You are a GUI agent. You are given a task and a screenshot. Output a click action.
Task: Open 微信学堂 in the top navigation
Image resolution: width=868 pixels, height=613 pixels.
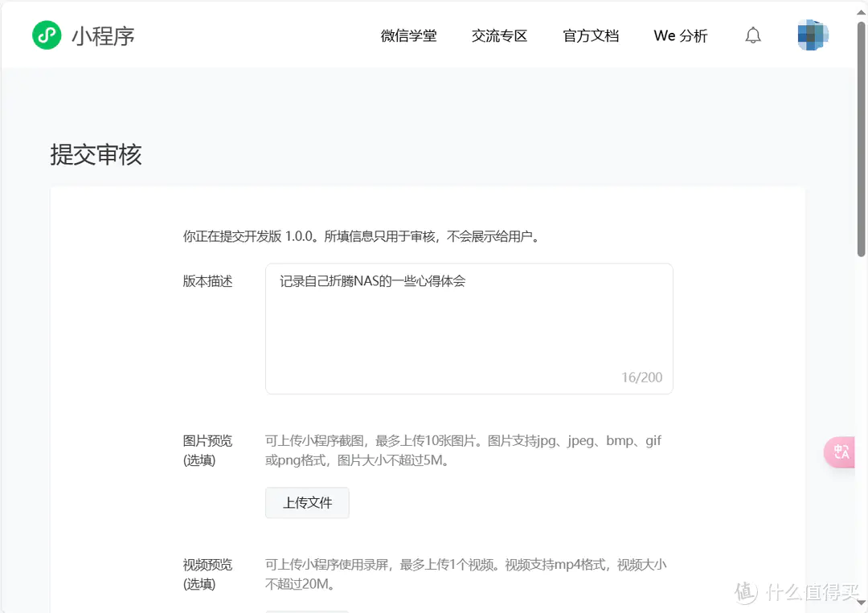coord(408,36)
